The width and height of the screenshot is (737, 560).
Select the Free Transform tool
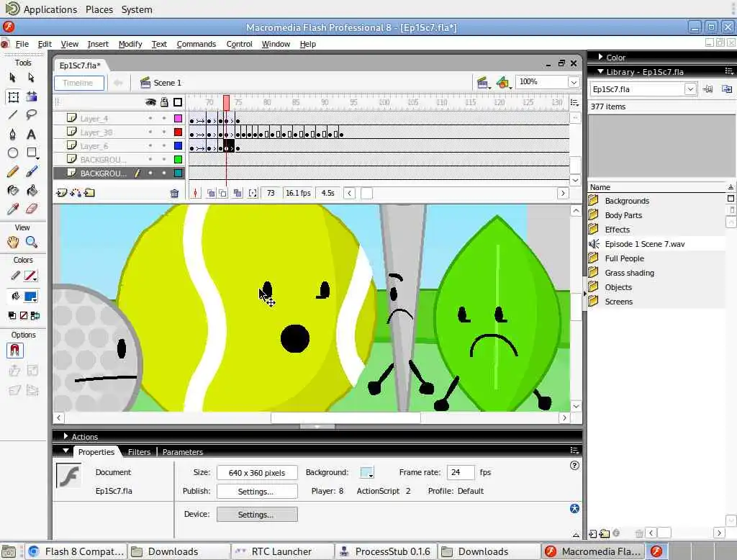[x=13, y=97]
